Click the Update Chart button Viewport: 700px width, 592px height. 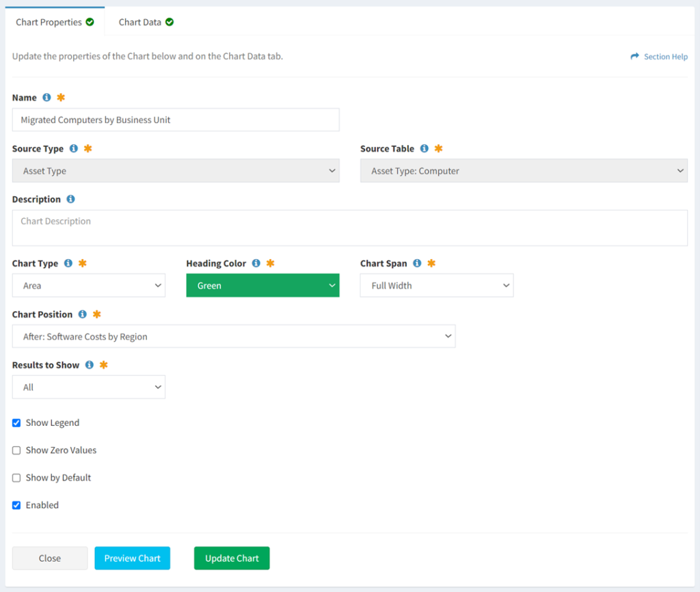(x=231, y=558)
